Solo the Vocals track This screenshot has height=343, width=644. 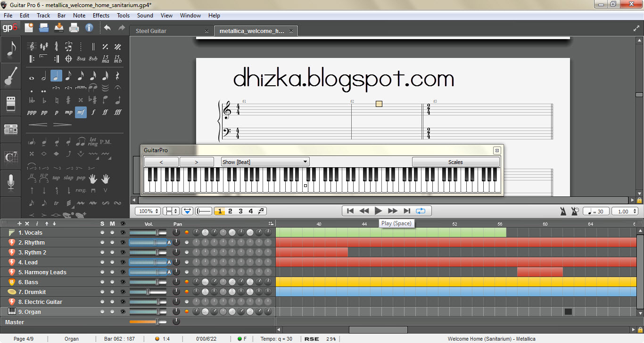pyautogui.click(x=102, y=233)
